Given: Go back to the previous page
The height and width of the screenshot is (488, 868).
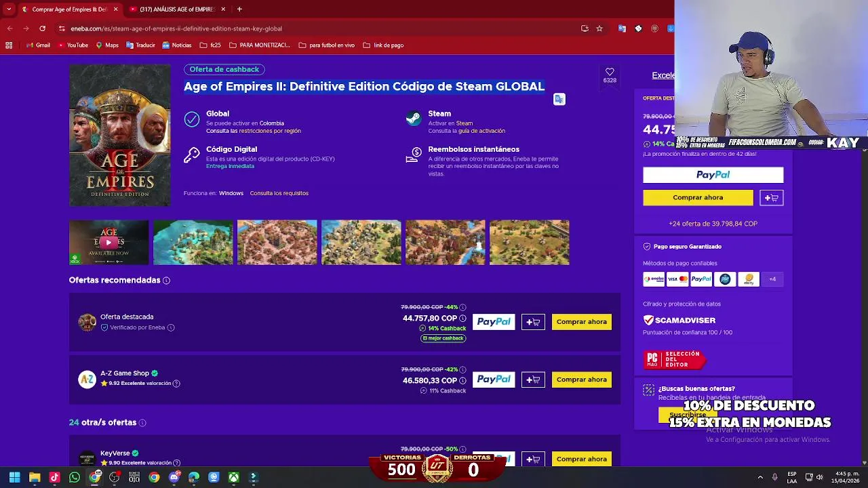Looking at the screenshot, I should click(9, 28).
